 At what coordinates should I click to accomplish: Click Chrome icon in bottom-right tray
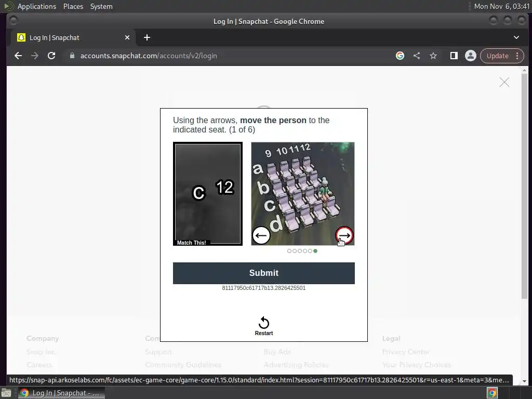(492, 393)
